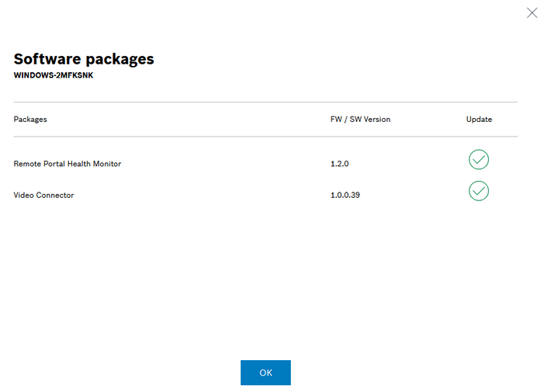The height and width of the screenshot is (392, 544).
Task: Close the Software packages dialog with X
Action: (x=532, y=12)
